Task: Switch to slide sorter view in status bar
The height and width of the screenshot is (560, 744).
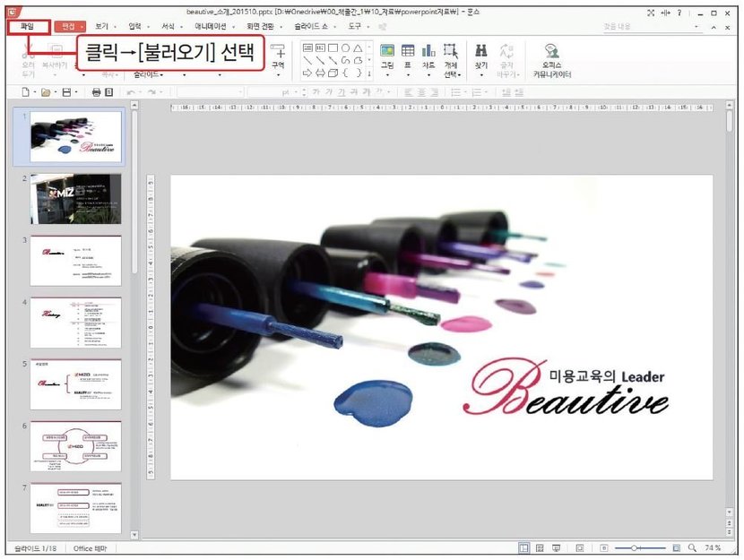Action: click(x=540, y=548)
